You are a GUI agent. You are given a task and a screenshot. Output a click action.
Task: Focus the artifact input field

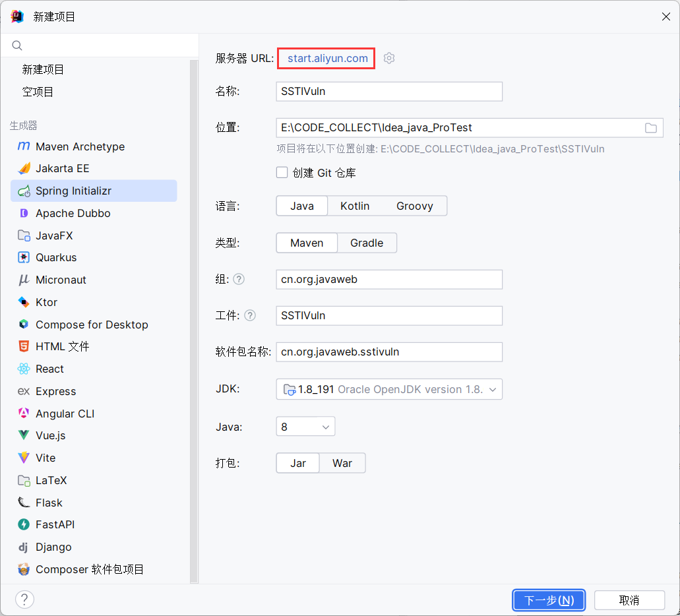(389, 315)
